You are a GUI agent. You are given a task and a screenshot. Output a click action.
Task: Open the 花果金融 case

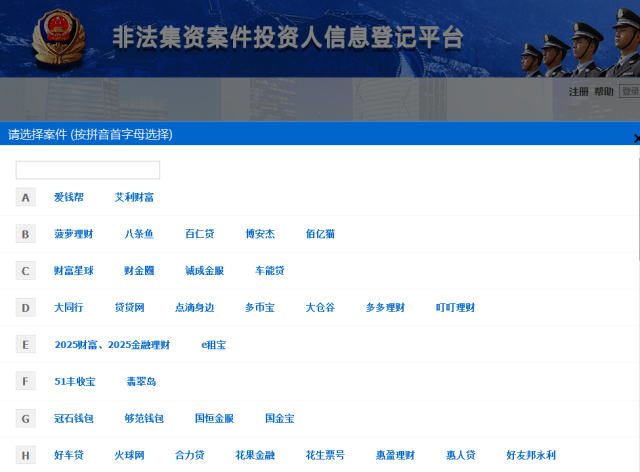255,455
